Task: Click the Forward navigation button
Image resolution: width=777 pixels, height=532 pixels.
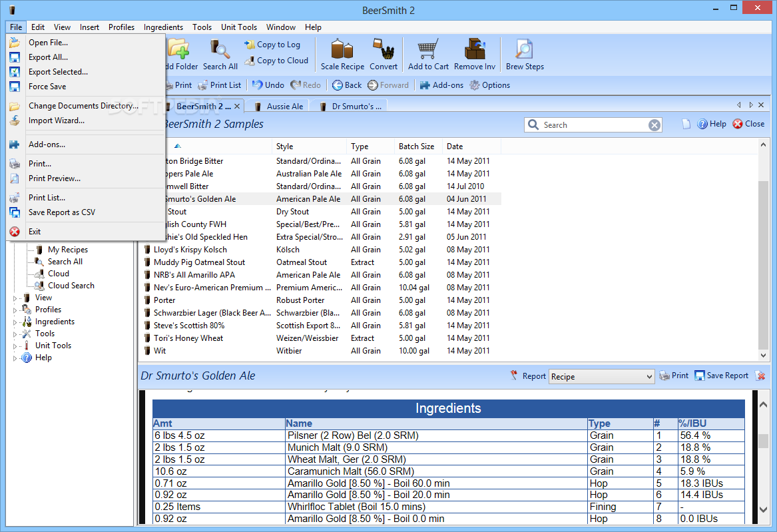Action: click(x=388, y=85)
